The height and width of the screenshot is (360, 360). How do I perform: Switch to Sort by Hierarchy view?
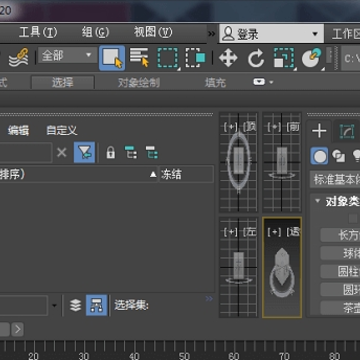(97, 305)
